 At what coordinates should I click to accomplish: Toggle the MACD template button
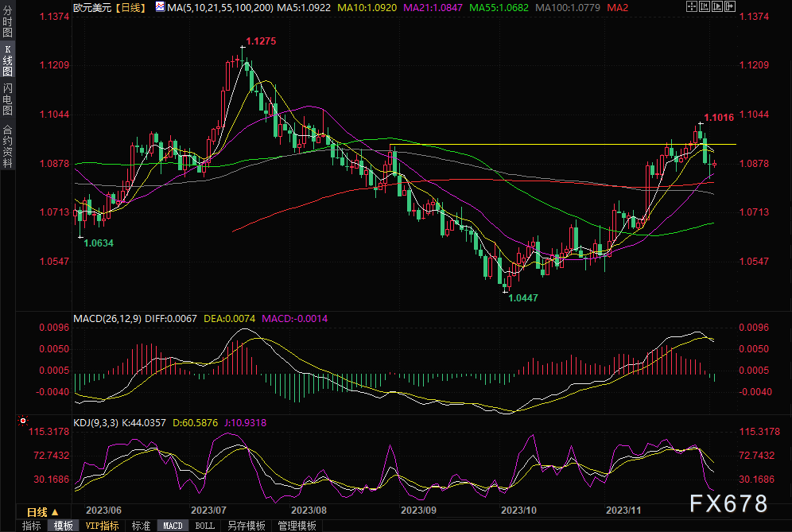173,526
